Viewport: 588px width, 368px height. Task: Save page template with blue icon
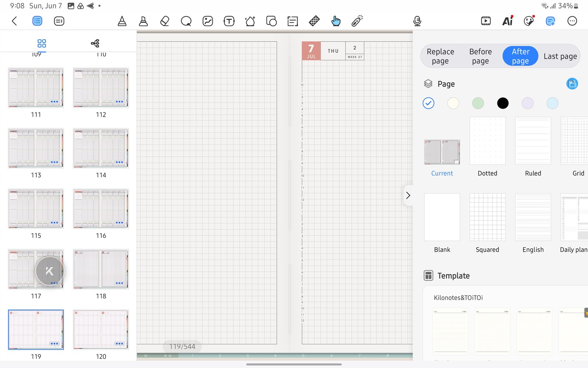pos(572,84)
